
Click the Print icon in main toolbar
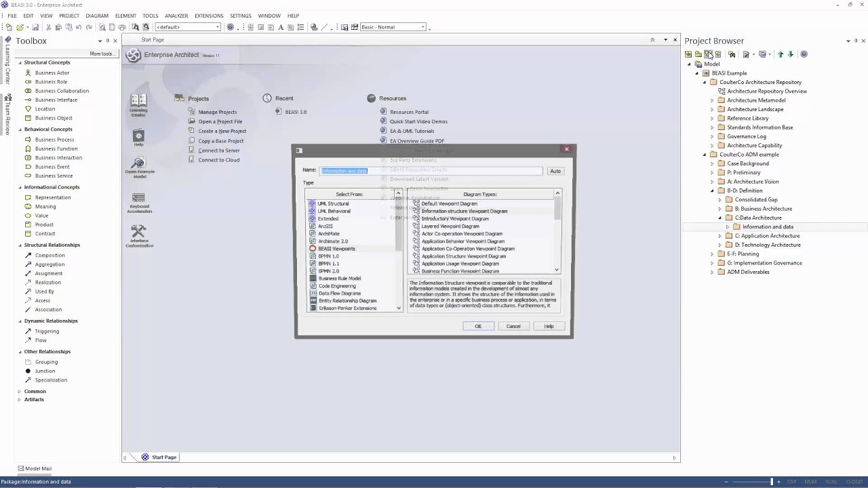[122, 27]
